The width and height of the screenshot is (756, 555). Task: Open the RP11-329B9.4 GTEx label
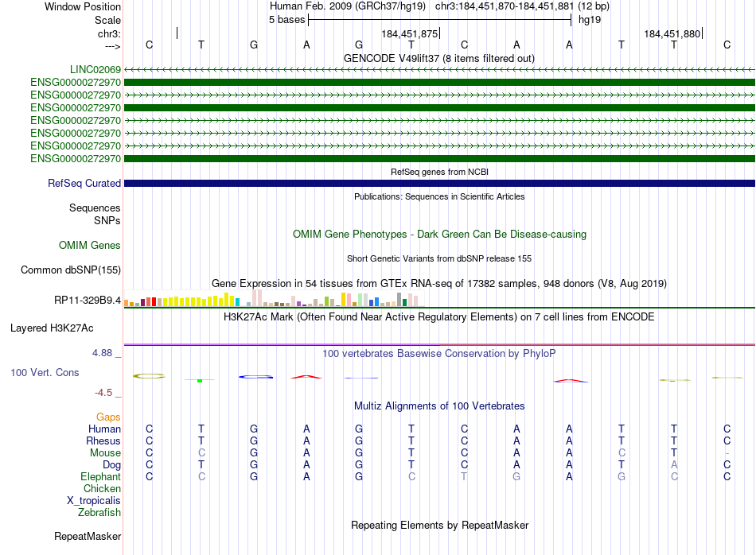tap(88, 300)
